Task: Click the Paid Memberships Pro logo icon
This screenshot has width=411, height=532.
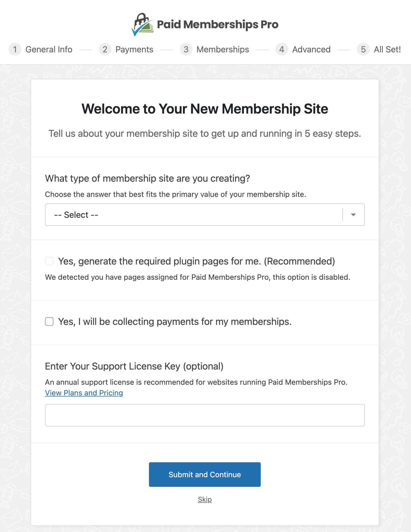Action: point(143,25)
